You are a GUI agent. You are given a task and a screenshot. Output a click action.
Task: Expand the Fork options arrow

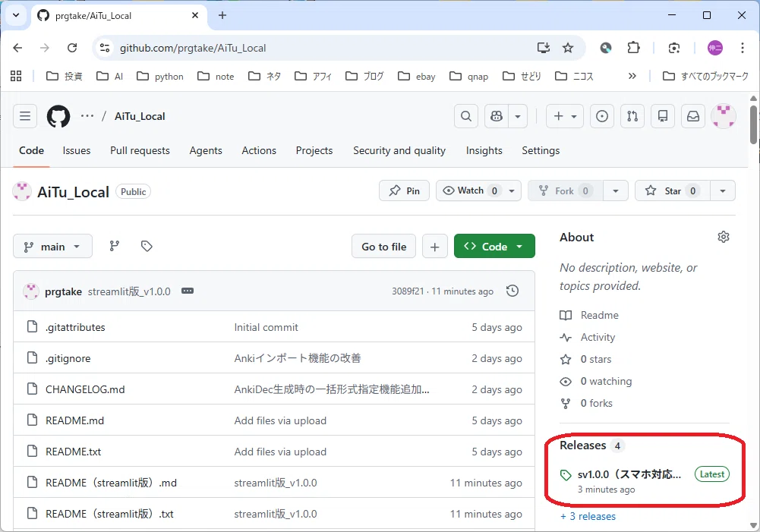coord(616,191)
